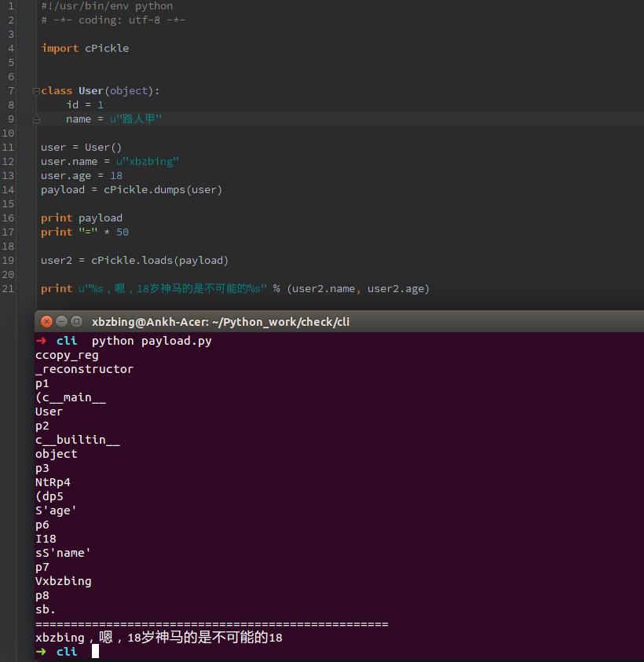Viewport: 644px width, 662px height.
Task: Click line number 14 in the gutter
Action: (8, 189)
